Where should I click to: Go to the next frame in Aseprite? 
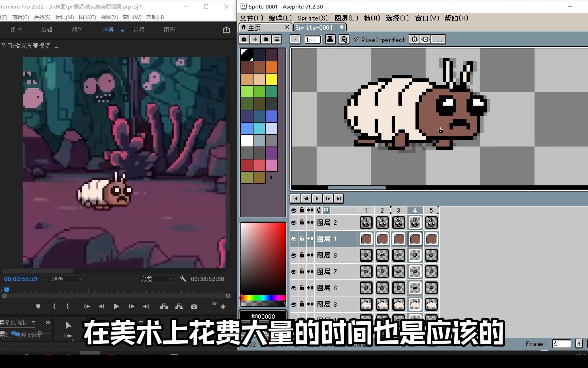tap(328, 199)
